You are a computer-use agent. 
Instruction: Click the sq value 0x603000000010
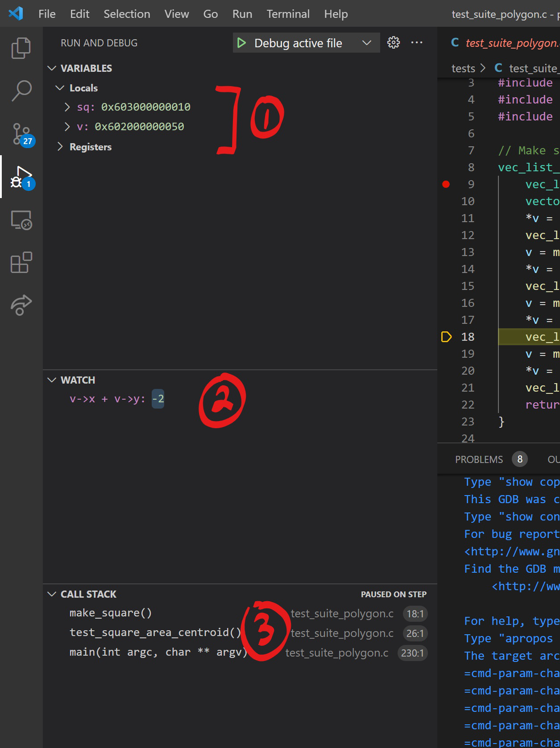(146, 107)
